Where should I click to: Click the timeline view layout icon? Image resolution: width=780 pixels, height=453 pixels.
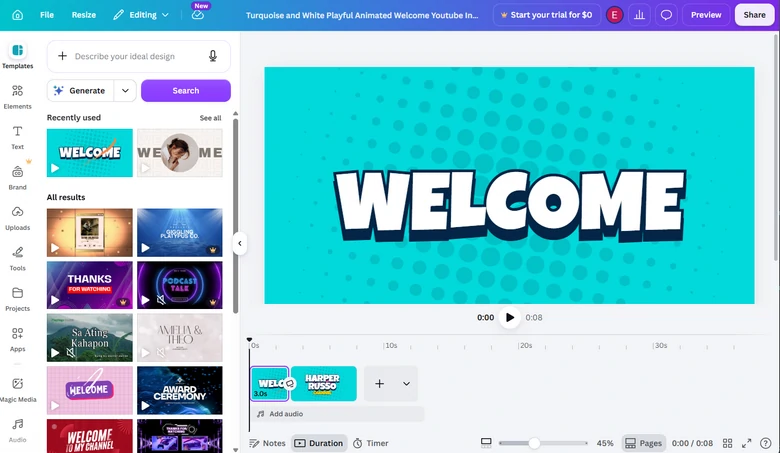pyautogui.click(x=486, y=443)
